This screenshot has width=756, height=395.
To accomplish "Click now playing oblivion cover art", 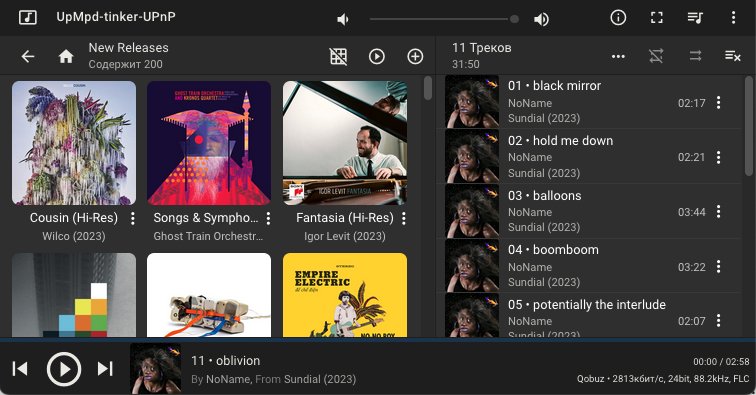I will click(156, 368).
